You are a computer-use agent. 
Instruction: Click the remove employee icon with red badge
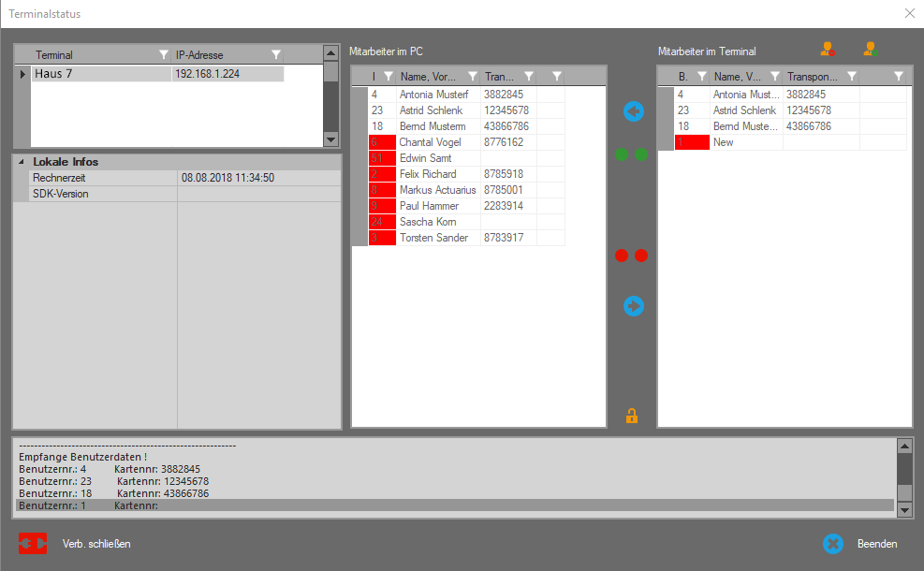(x=828, y=50)
